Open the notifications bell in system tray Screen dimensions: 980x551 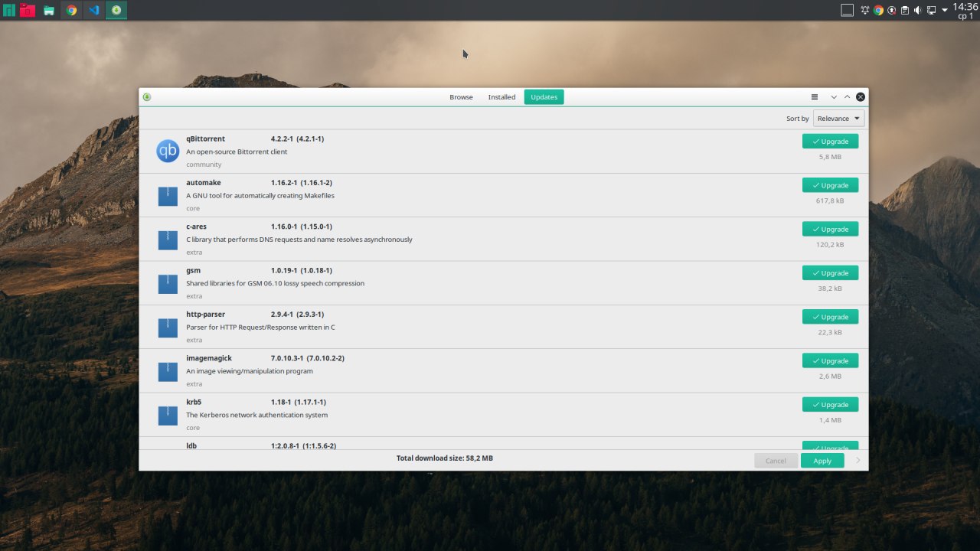point(865,10)
